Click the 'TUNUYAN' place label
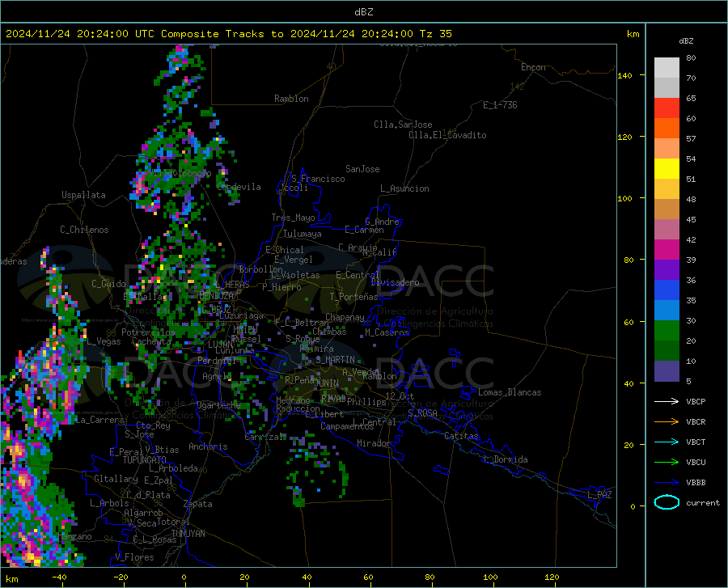Image resolution: width=728 pixels, height=588 pixels. (188, 534)
